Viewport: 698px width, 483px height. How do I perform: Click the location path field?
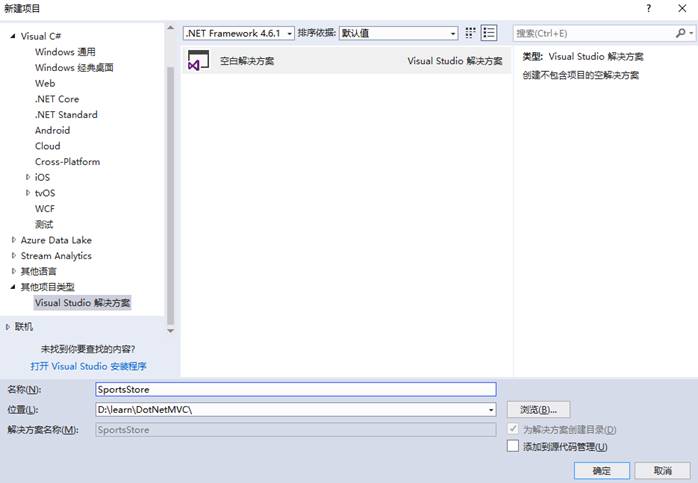(x=296, y=410)
